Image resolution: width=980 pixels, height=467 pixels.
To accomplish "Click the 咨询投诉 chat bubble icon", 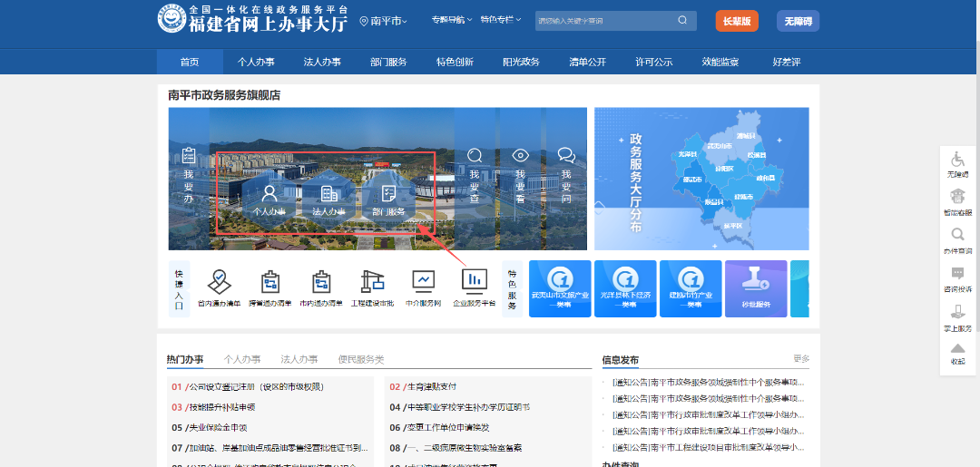I will tap(957, 274).
